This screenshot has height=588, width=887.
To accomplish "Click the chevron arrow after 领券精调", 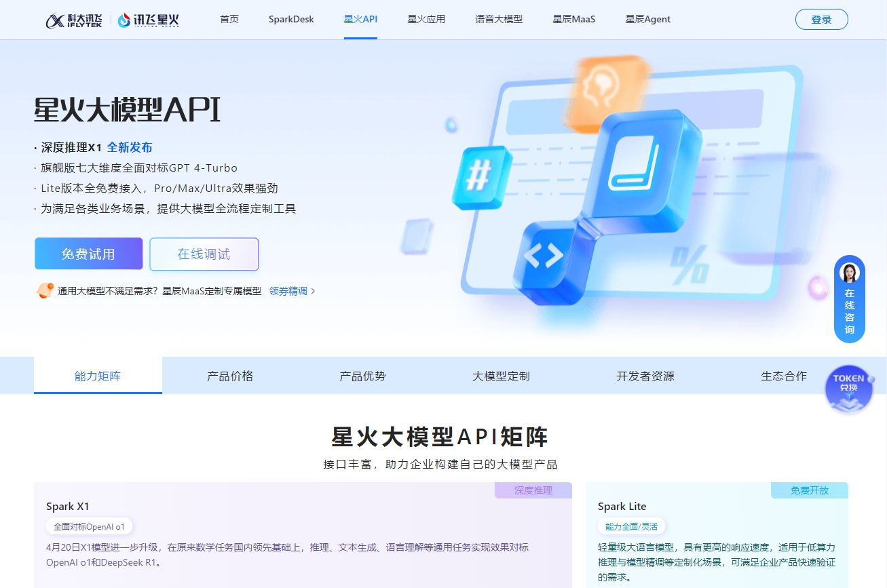I will pyautogui.click(x=313, y=291).
